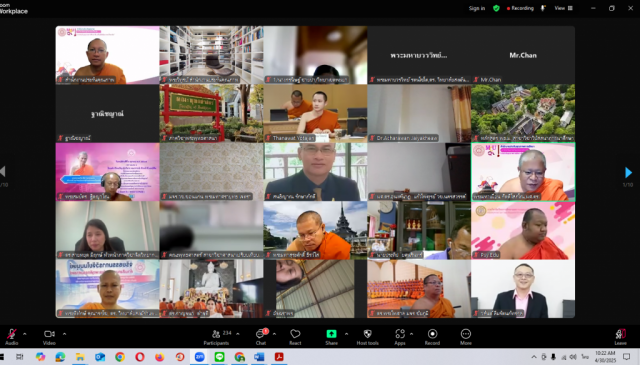Expand the arrow next to Participants
The height and width of the screenshot is (365, 640).
click(238, 334)
